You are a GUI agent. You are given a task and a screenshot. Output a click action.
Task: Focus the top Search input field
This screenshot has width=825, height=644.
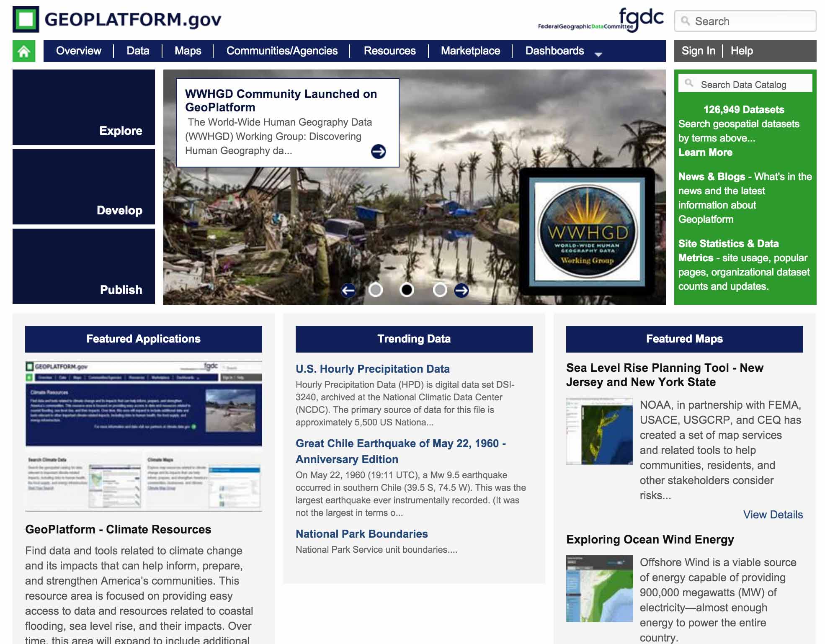coord(745,21)
